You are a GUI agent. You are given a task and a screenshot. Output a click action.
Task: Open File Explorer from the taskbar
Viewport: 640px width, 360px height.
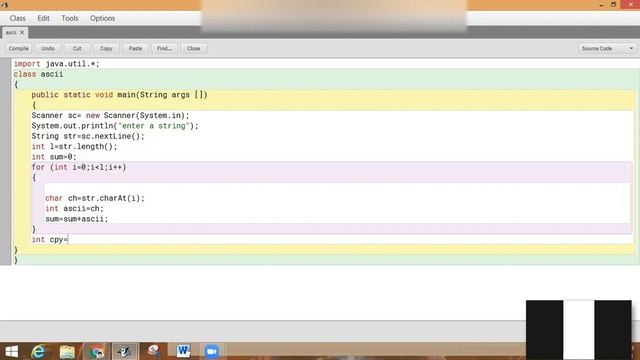pos(67,351)
